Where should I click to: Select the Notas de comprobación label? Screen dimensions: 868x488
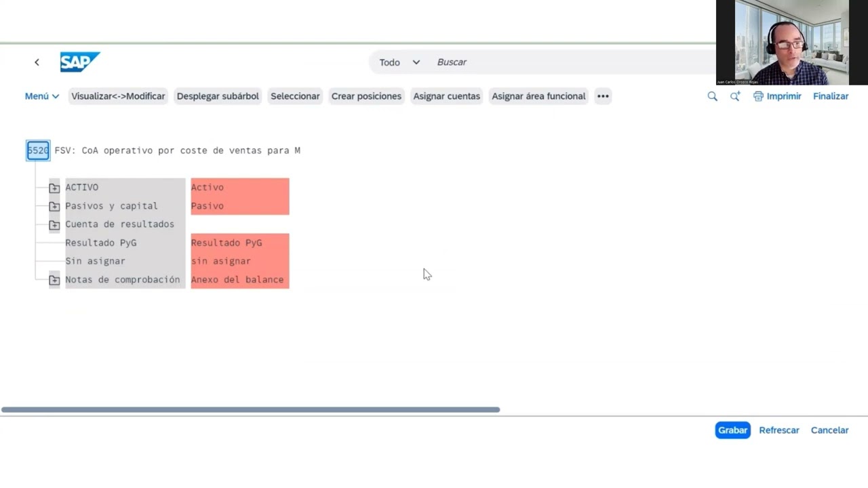pyautogui.click(x=123, y=279)
